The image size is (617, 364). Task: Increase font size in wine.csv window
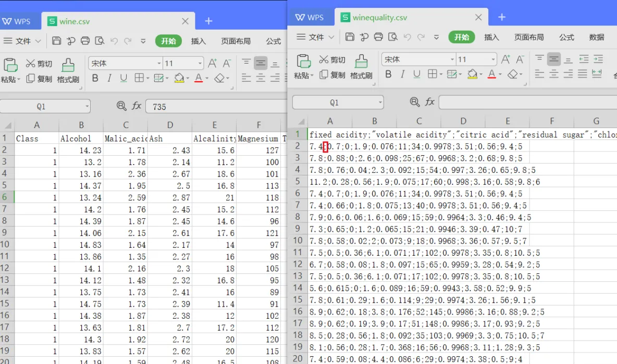point(213,64)
